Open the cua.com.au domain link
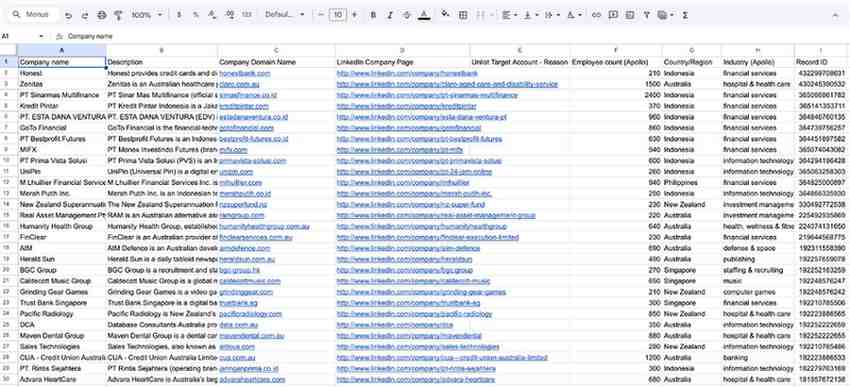The height and width of the screenshot is (387, 850). [237, 358]
